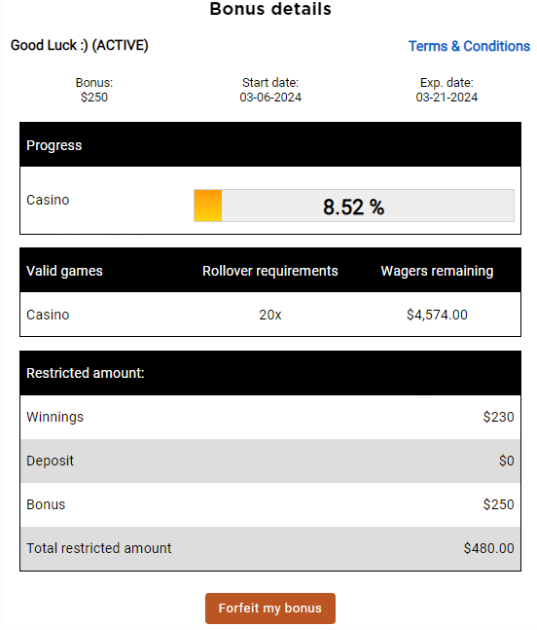Click the Bonus details page heading
Image resolution: width=537 pixels, height=630 pixels.
tap(270, 9)
